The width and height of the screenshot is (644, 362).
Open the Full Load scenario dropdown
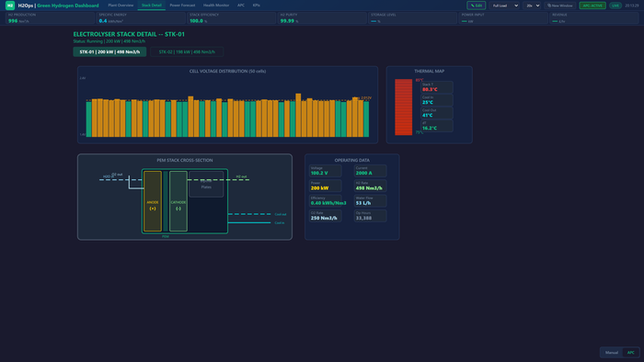tap(505, 6)
